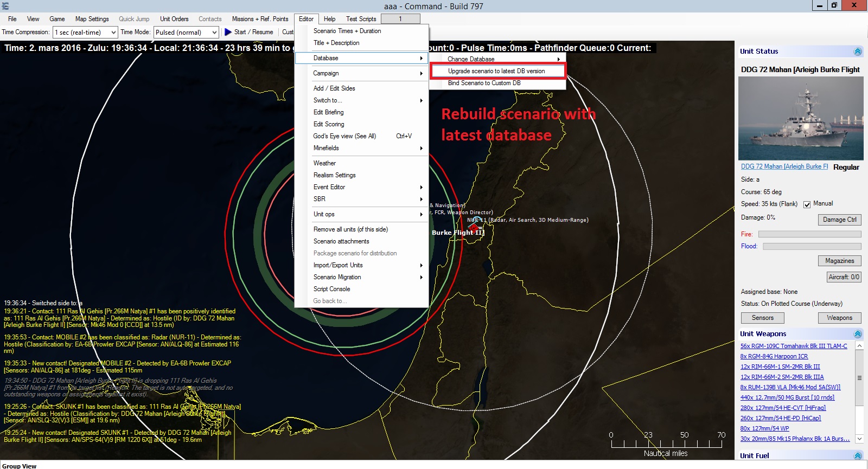
Task: Open DDG 72 Mahan unit database link
Action: coord(784,166)
